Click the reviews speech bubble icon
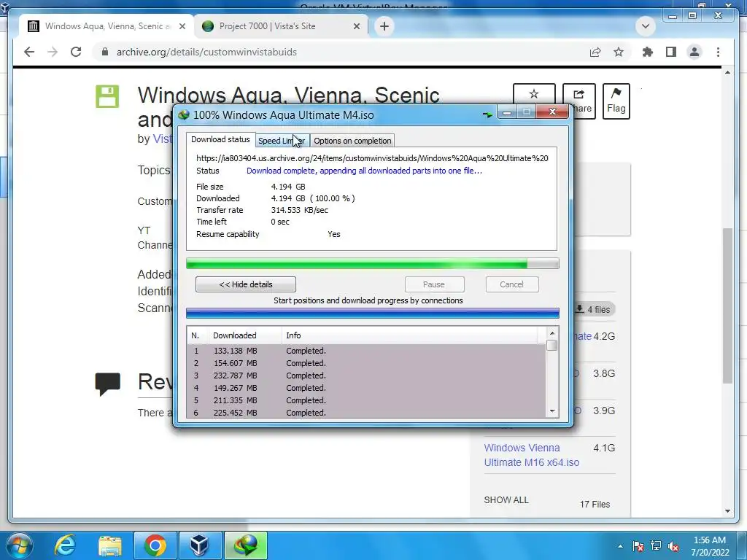747x560 pixels. point(108,384)
